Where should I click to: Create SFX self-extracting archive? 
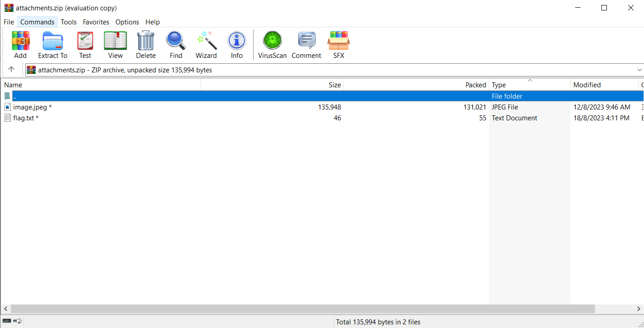tap(338, 41)
